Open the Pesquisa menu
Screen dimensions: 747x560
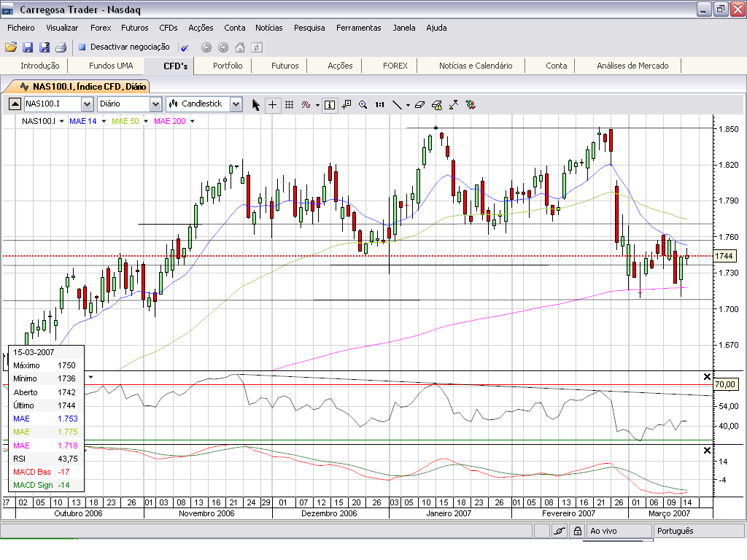(309, 28)
